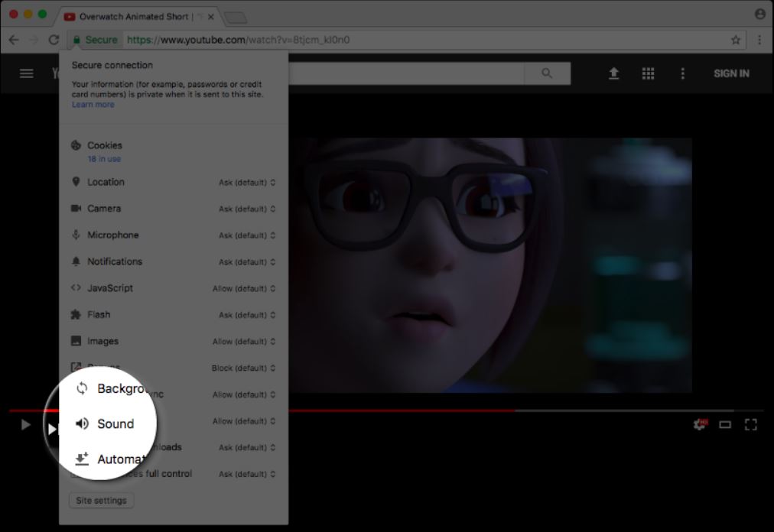Play the video
The width and height of the screenshot is (774, 532).
[26, 424]
